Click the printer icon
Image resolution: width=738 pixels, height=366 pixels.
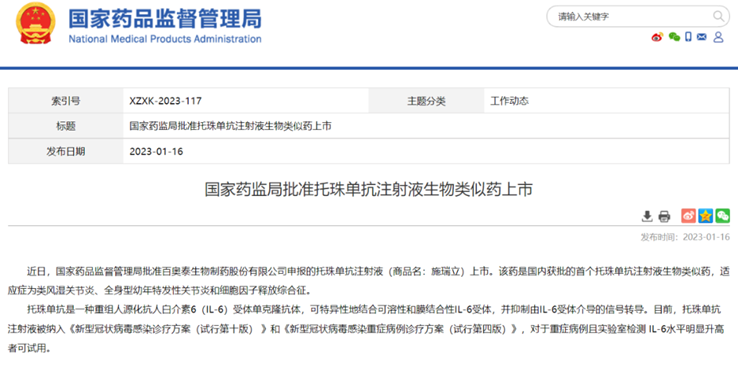664,216
